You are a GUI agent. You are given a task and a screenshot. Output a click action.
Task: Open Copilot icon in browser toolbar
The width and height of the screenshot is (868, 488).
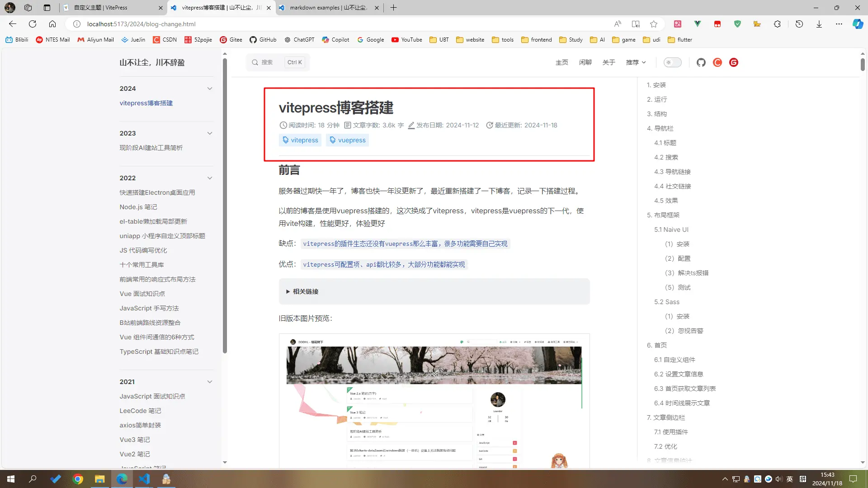[x=858, y=24]
